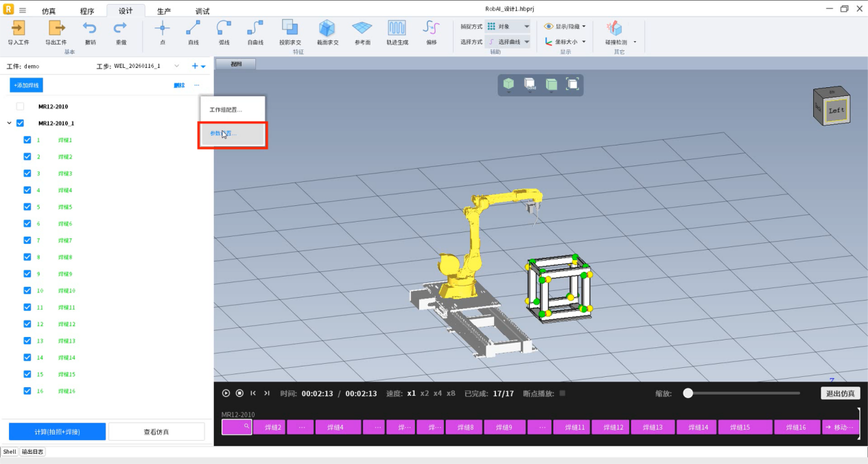
Task: Click the 导出工件 export workpiece icon
Action: point(56,29)
